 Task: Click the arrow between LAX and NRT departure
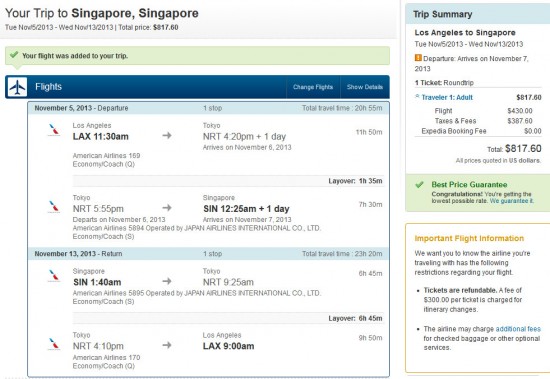pyautogui.click(x=167, y=135)
